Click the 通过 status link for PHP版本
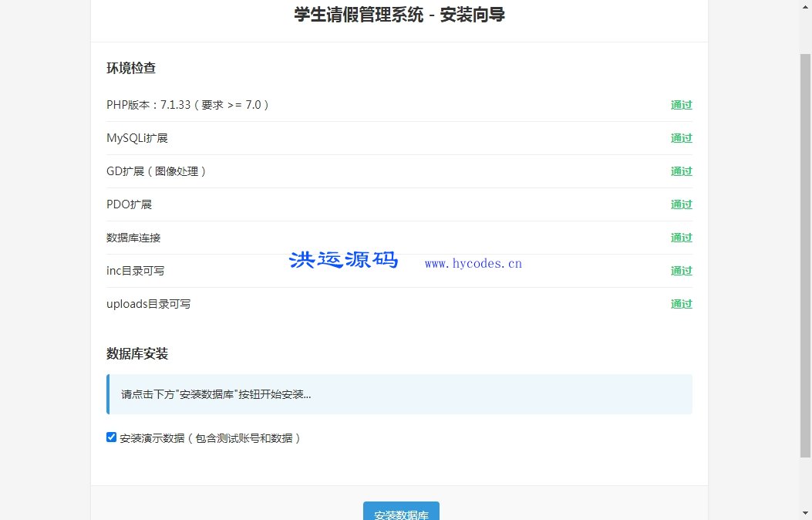 point(681,105)
